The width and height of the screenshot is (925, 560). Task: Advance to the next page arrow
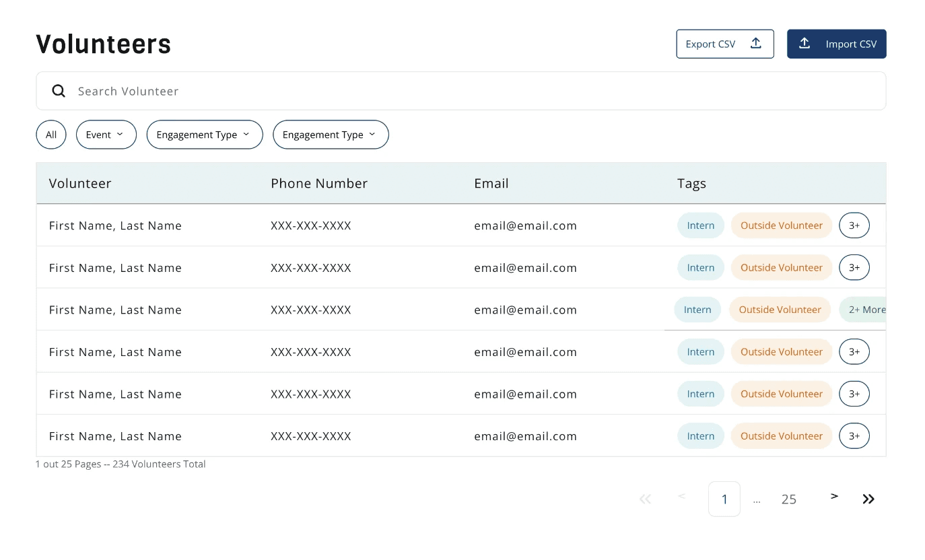834,496
